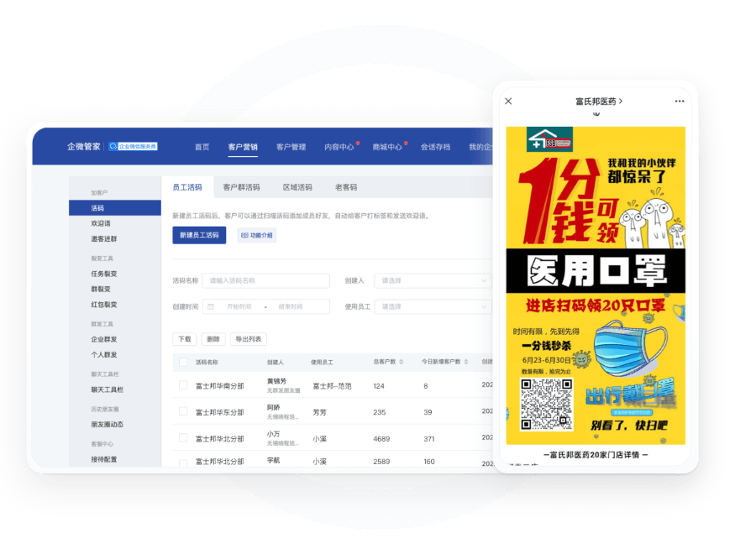This screenshot has width=756, height=554.
Task: Switch to the 老客码 tab
Action: (346, 187)
